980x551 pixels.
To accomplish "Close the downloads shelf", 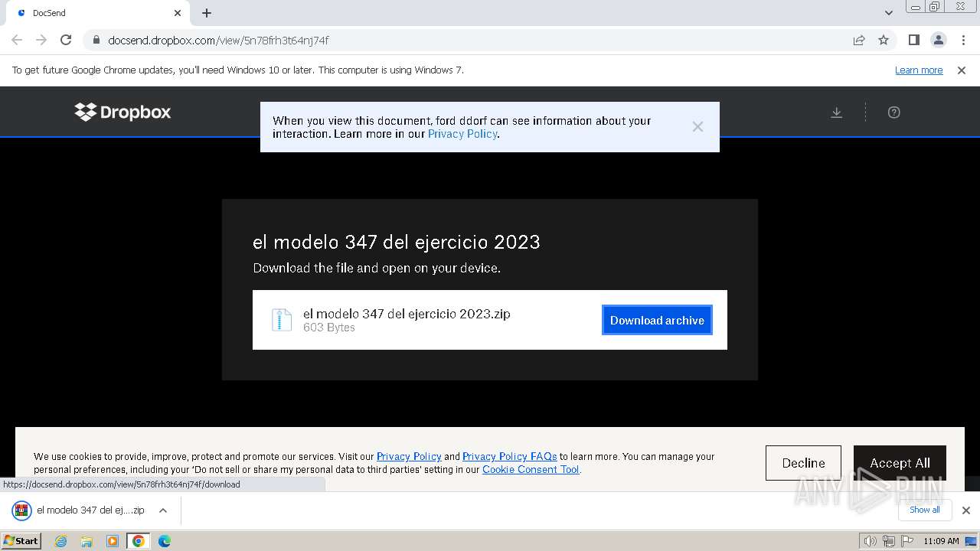I will [966, 510].
